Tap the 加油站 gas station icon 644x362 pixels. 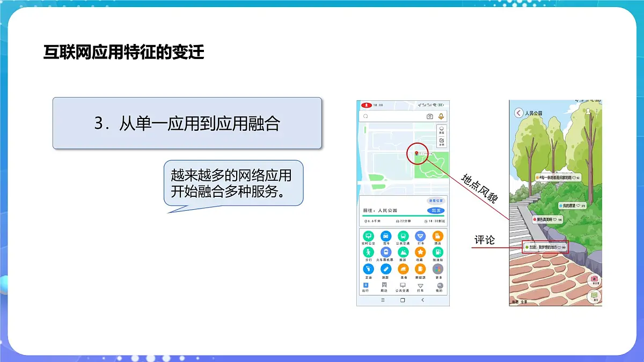pos(438,252)
